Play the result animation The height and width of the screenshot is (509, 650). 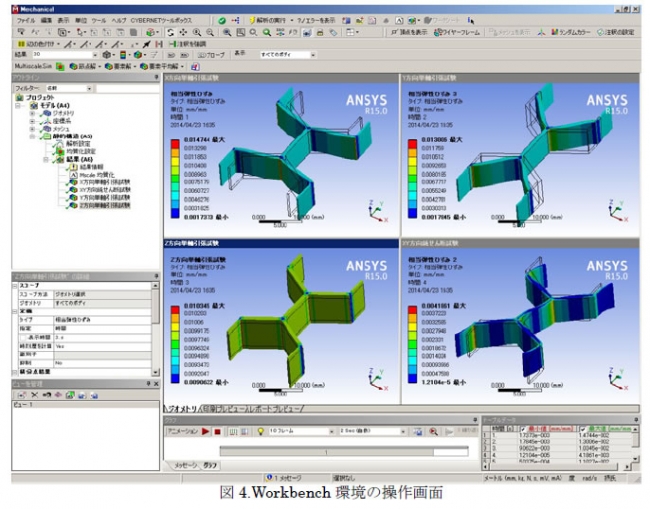click(205, 431)
